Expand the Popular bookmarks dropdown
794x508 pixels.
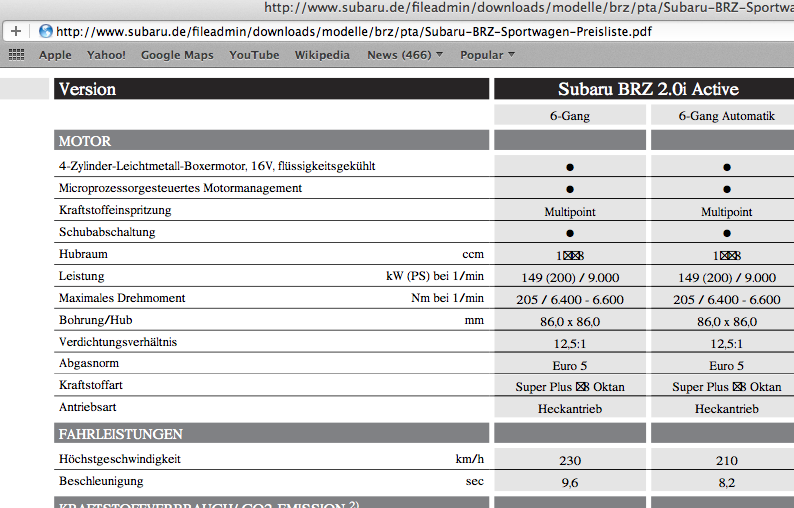click(487, 55)
